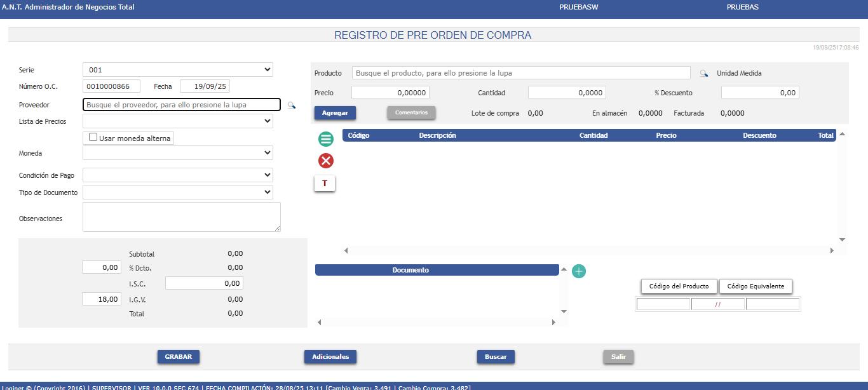Select Código Equivalente button

756,286
